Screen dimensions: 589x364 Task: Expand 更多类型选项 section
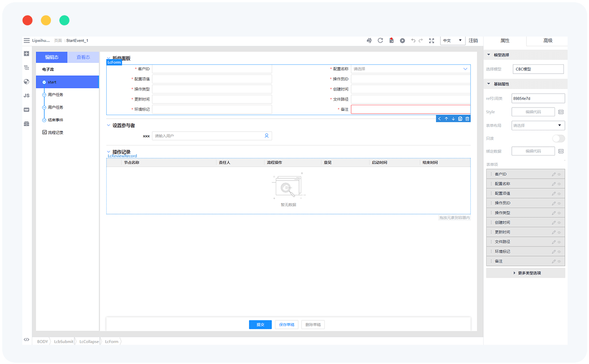tap(526, 273)
